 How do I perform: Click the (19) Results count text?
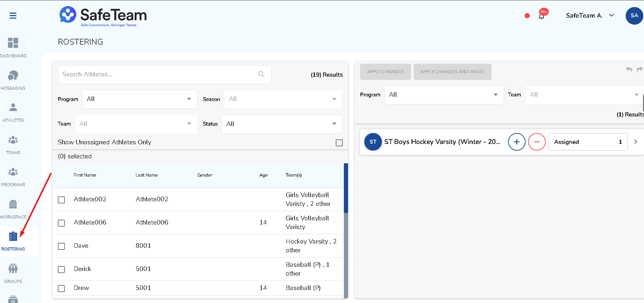pos(327,75)
